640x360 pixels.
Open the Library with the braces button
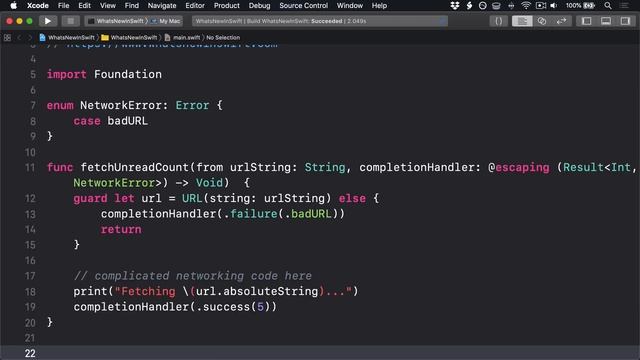click(x=498, y=21)
